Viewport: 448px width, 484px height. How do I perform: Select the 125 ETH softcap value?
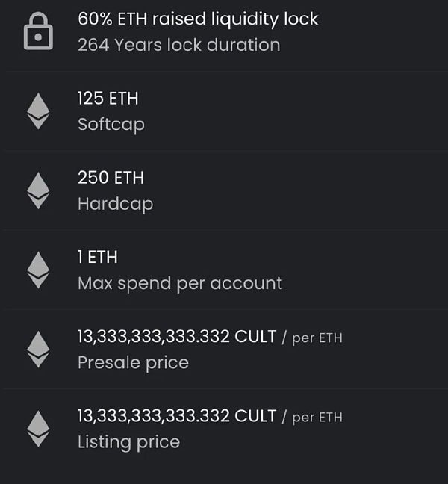click(x=108, y=99)
